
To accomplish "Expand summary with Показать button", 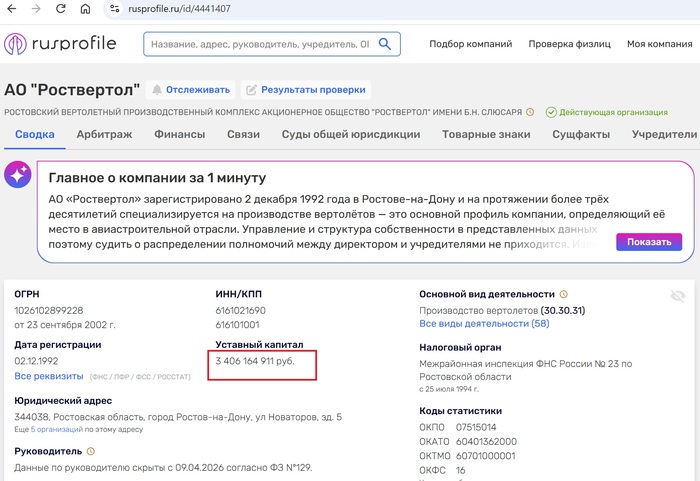I will (649, 242).
